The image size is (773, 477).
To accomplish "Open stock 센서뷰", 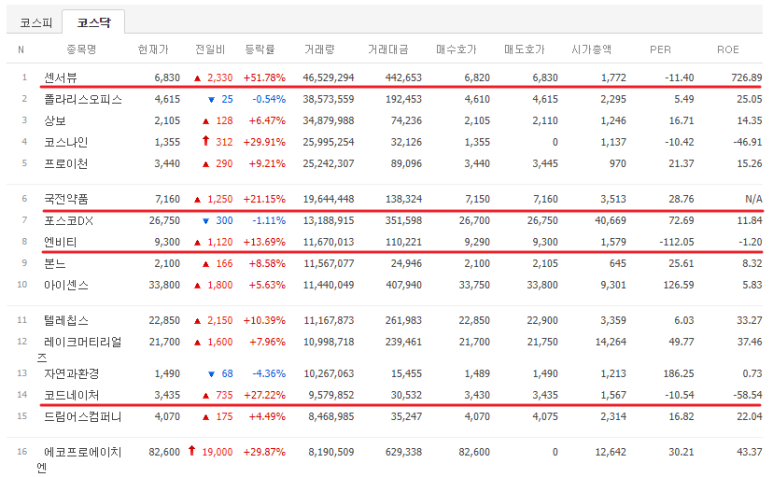I will [60, 77].
